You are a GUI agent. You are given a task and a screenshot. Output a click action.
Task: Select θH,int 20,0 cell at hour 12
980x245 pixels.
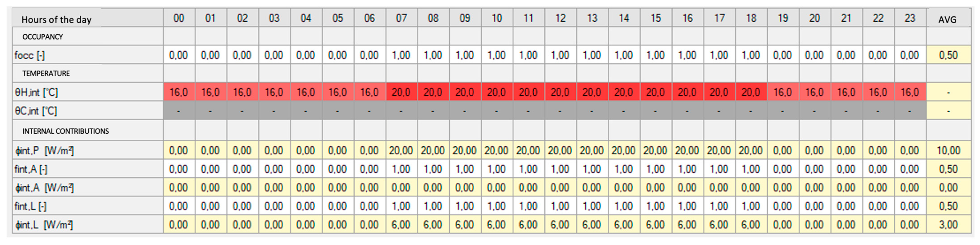click(560, 92)
